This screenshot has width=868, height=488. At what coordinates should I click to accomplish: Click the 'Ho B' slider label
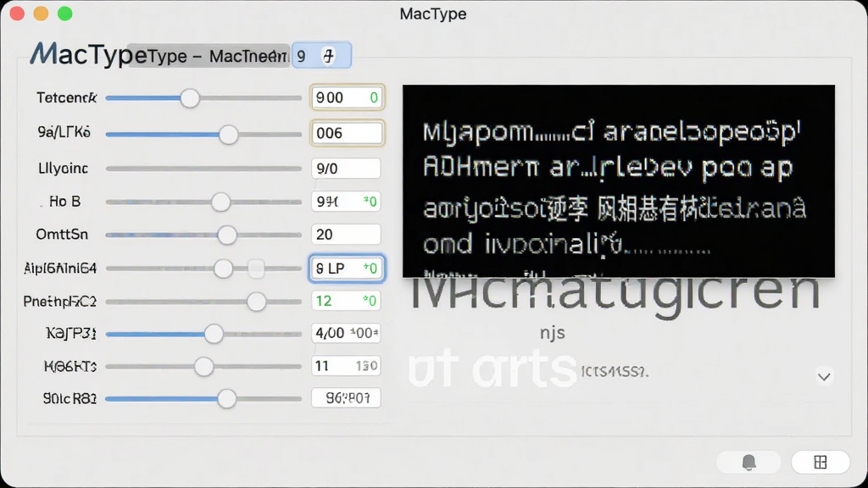(64, 202)
